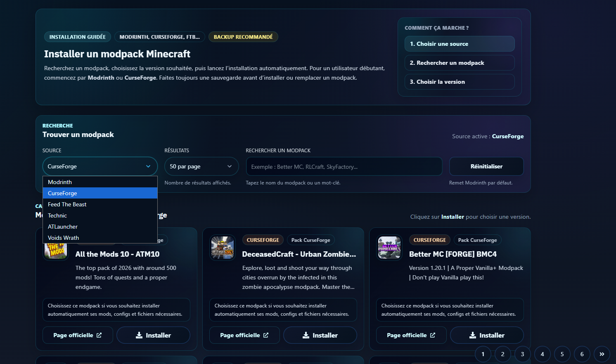Click the Réinitialiser button
Screen dimensions: 616x364
click(486, 166)
